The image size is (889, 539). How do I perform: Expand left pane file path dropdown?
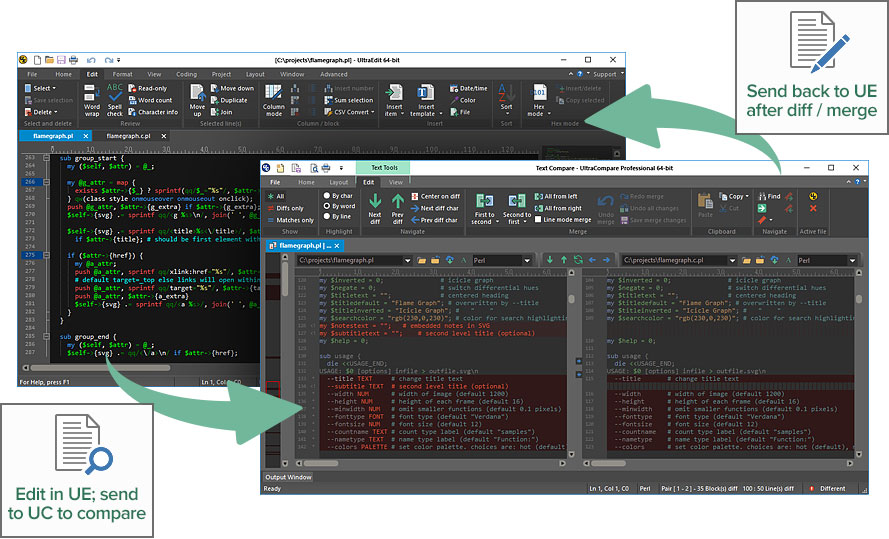[x=407, y=260]
